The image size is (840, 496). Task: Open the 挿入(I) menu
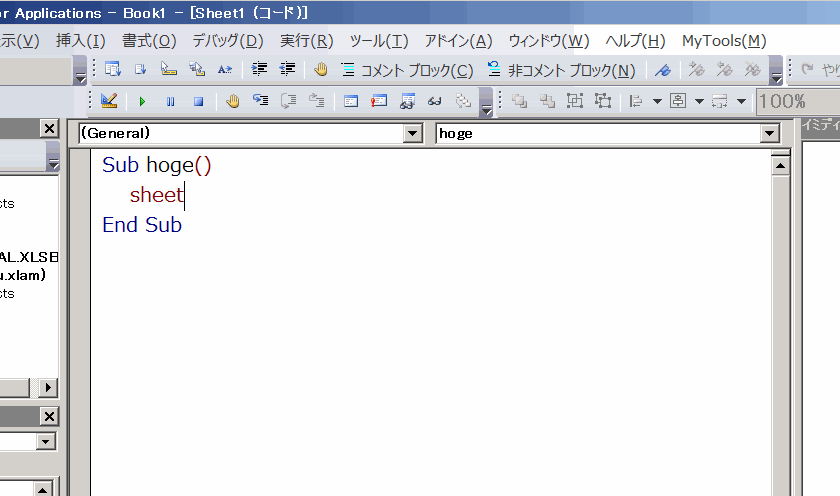point(80,41)
